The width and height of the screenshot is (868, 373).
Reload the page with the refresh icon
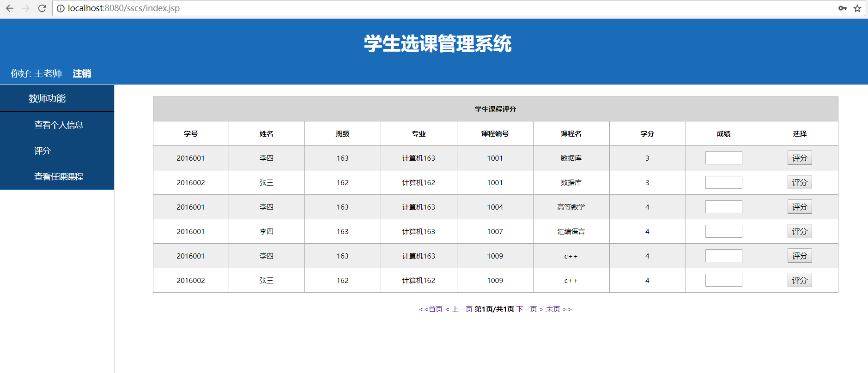coord(42,8)
